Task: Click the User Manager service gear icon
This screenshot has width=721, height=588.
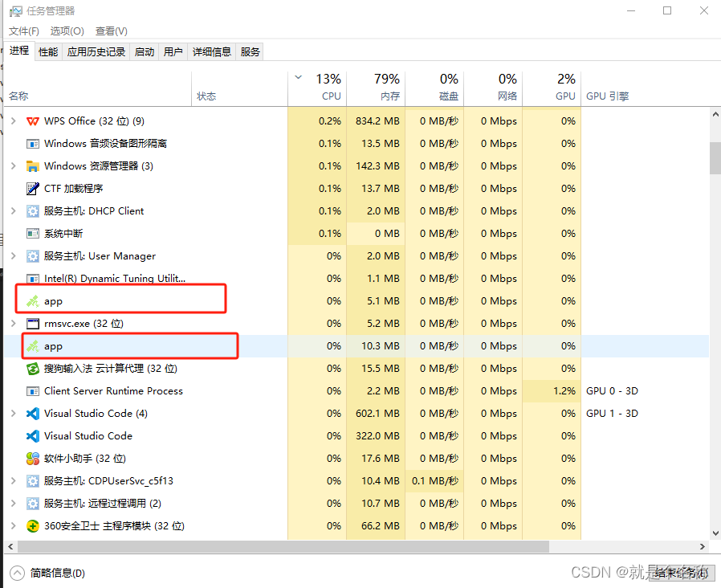Action: (x=33, y=256)
